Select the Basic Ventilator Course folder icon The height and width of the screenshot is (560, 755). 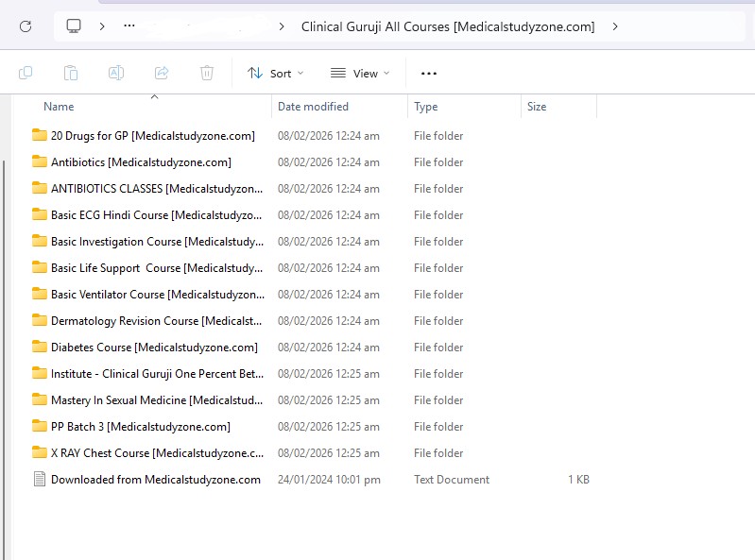(x=40, y=294)
